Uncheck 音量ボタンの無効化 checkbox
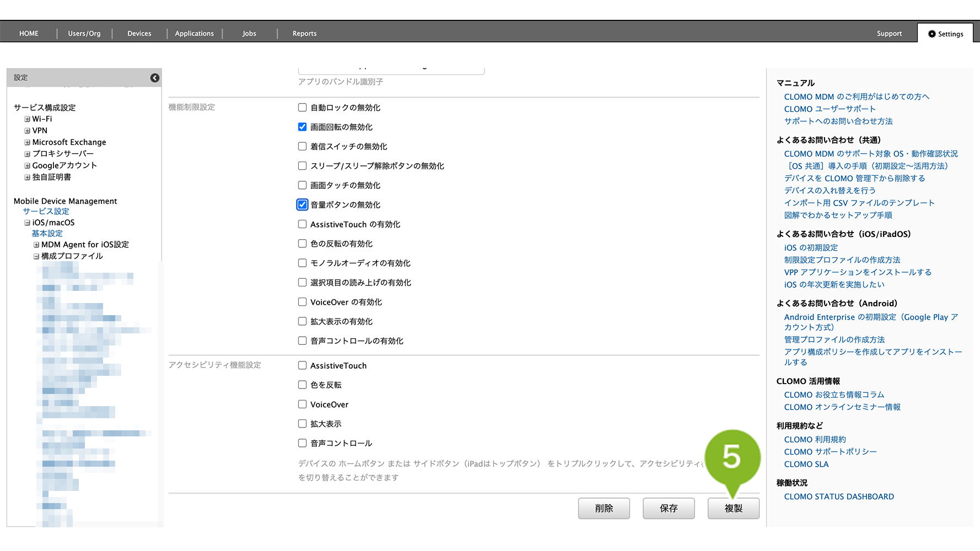This screenshot has width=980, height=551. point(302,204)
